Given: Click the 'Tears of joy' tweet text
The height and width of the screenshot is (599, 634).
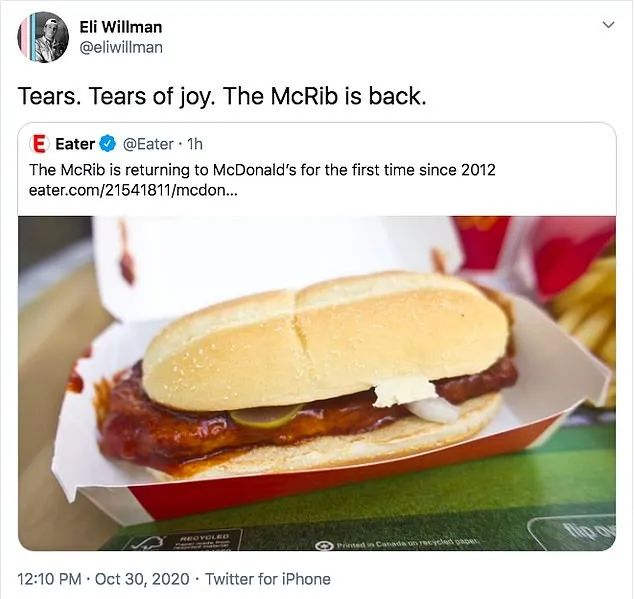Looking at the screenshot, I should (x=222, y=96).
